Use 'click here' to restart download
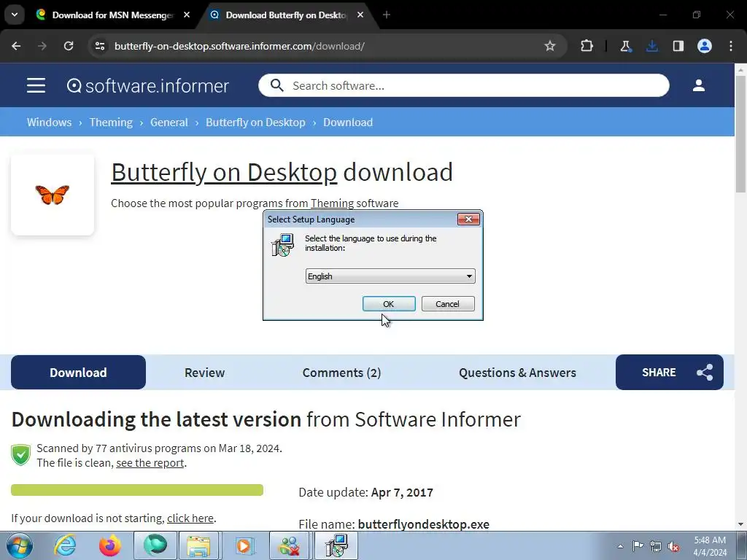The width and height of the screenshot is (747, 560). coord(190,518)
